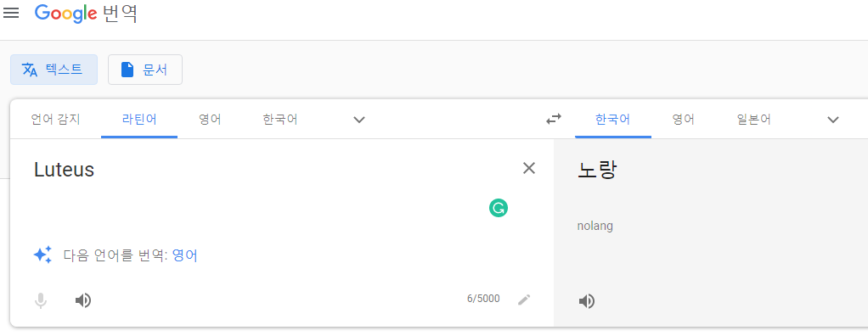
Task: Expand the source language dropdown chevron
Action: [x=359, y=120]
